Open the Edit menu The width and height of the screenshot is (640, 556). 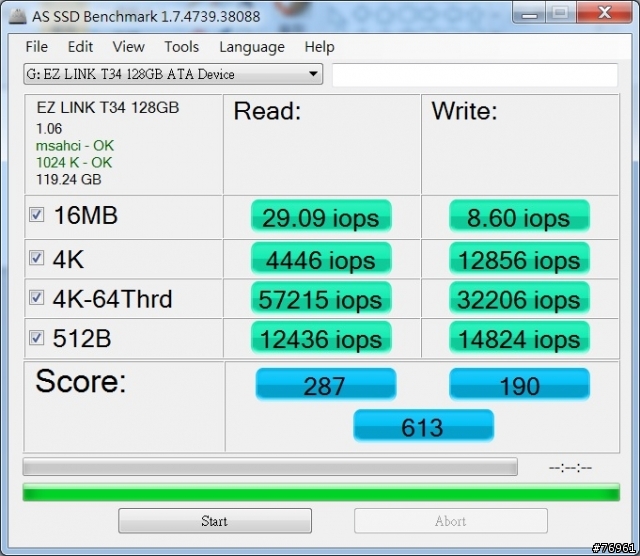[x=80, y=47]
